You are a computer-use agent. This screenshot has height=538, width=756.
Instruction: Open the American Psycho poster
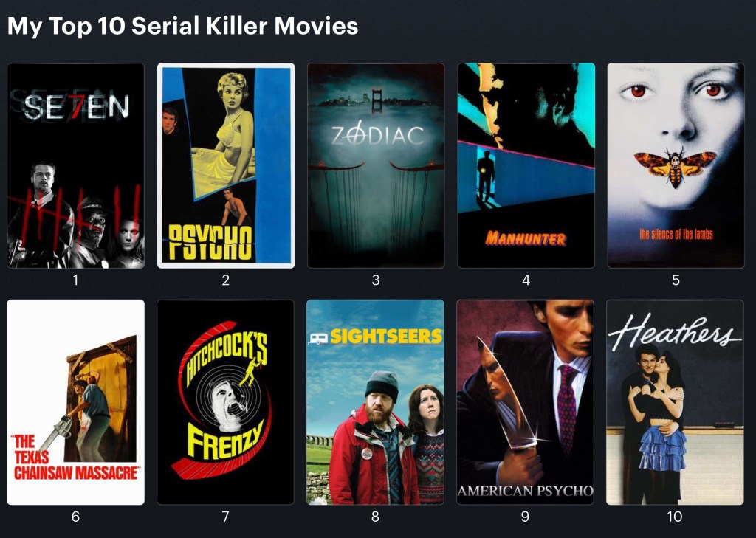coord(526,402)
